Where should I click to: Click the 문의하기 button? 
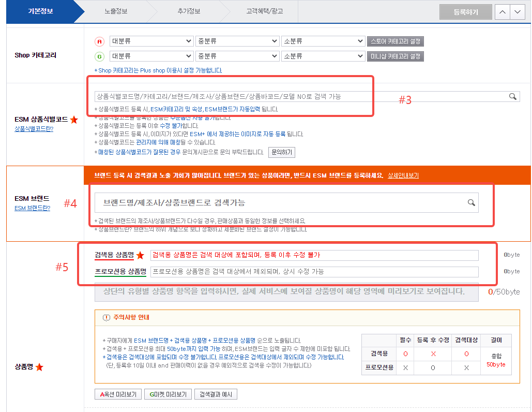(x=282, y=152)
